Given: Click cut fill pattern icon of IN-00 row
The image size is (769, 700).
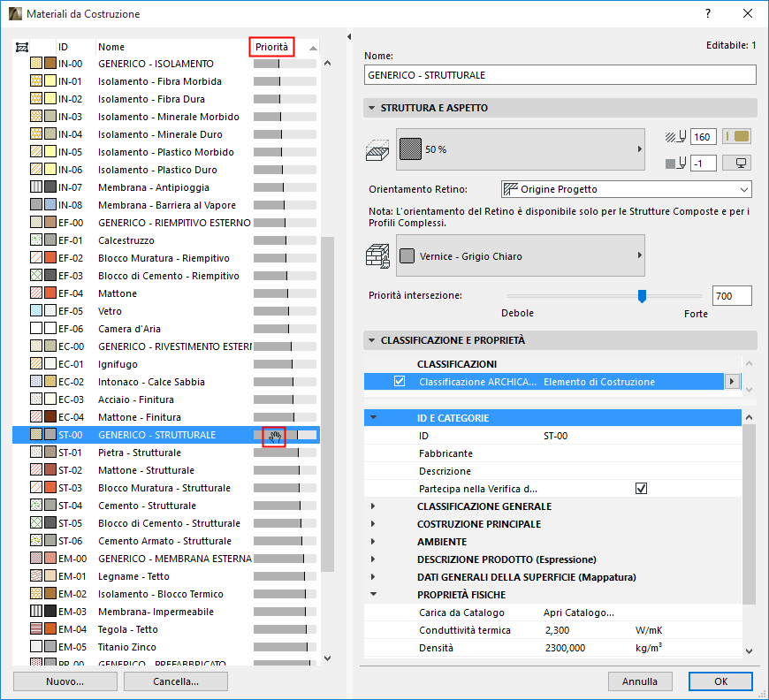Looking at the screenshot, I should (x=36, y=64).
